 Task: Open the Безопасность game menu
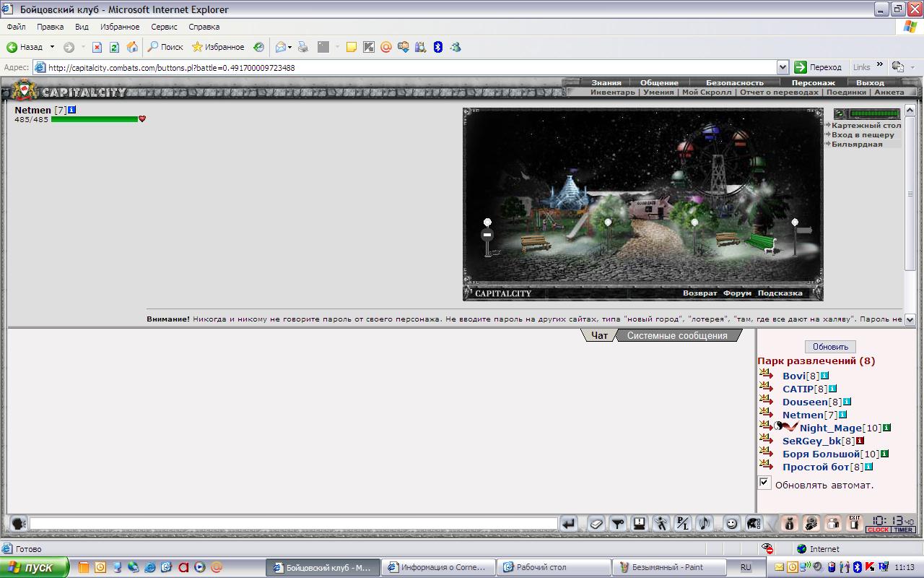coord(734,82)
